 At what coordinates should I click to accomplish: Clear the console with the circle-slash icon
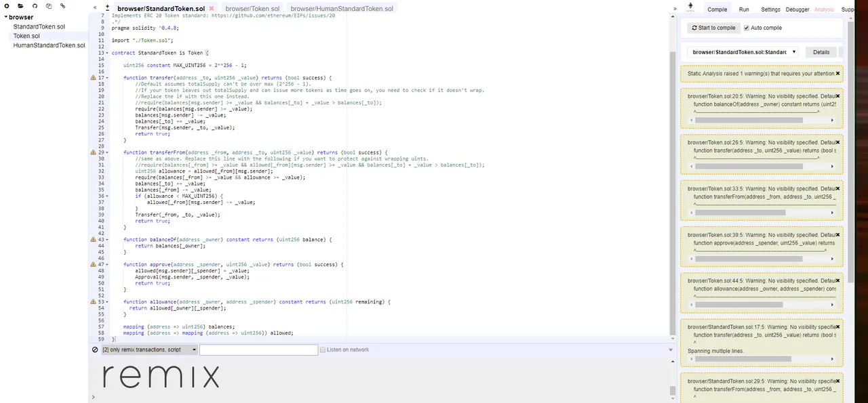click(95, 349)
